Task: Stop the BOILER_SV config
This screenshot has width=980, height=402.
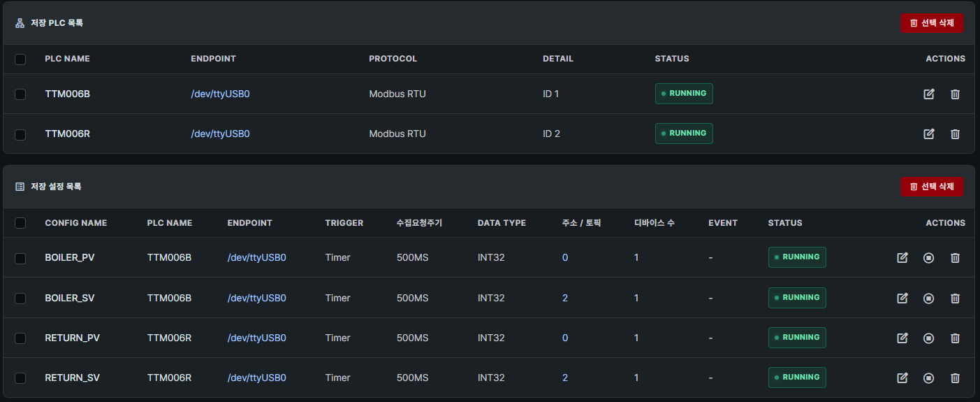Action: click(x=928, y=298)
